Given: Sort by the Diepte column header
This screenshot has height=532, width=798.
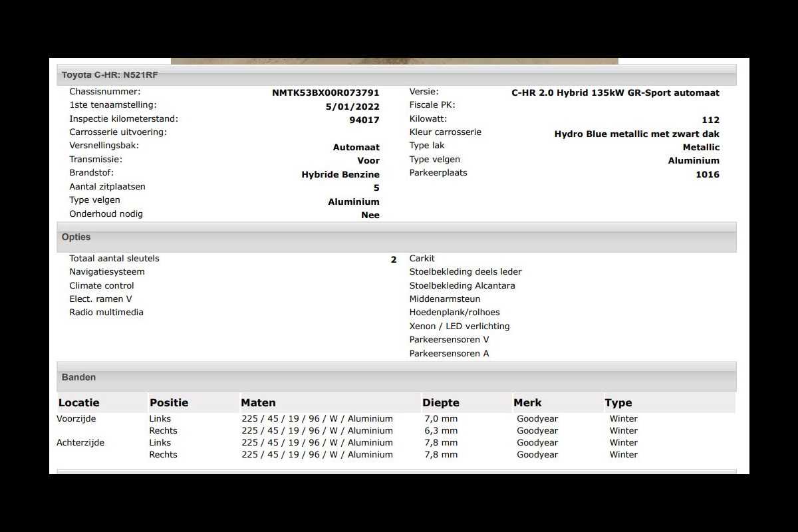Looking at the screenshot, I should [440, 403].
